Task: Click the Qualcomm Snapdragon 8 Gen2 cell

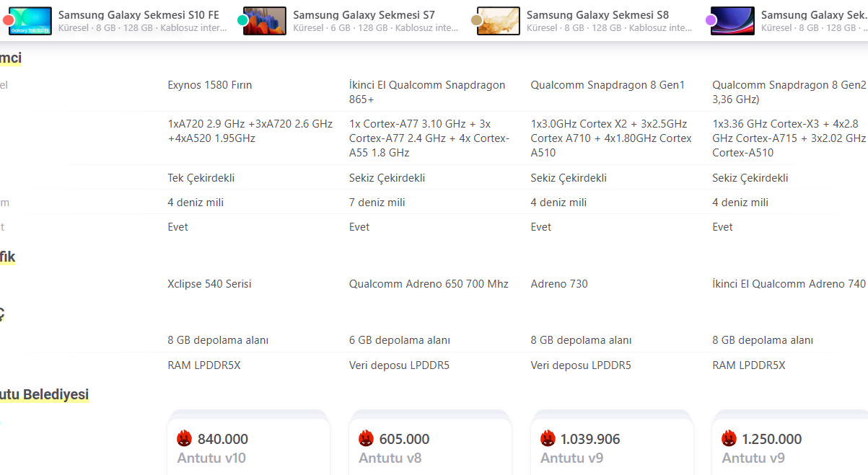Action: 789,92
